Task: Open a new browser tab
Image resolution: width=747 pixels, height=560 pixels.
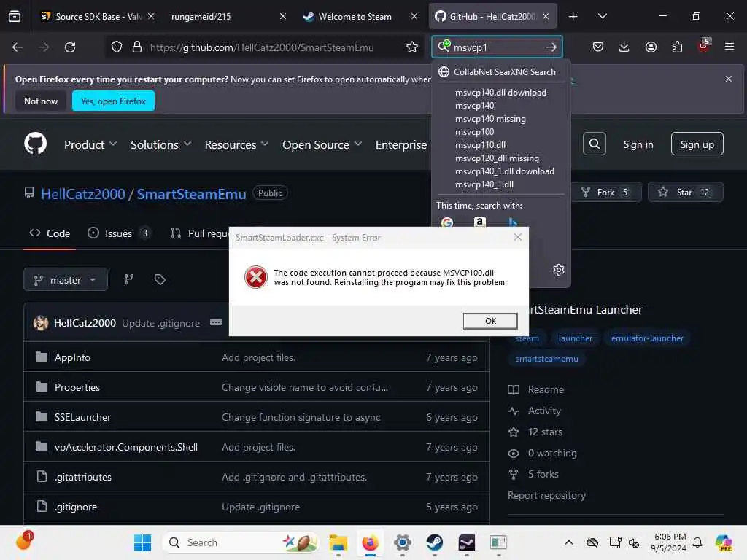Action: click(x=573, y=16)
